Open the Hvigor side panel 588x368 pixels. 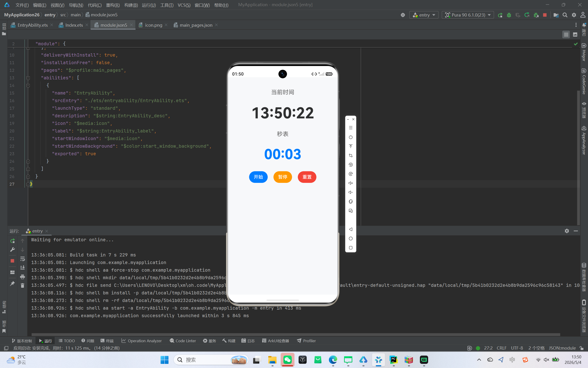584,52
